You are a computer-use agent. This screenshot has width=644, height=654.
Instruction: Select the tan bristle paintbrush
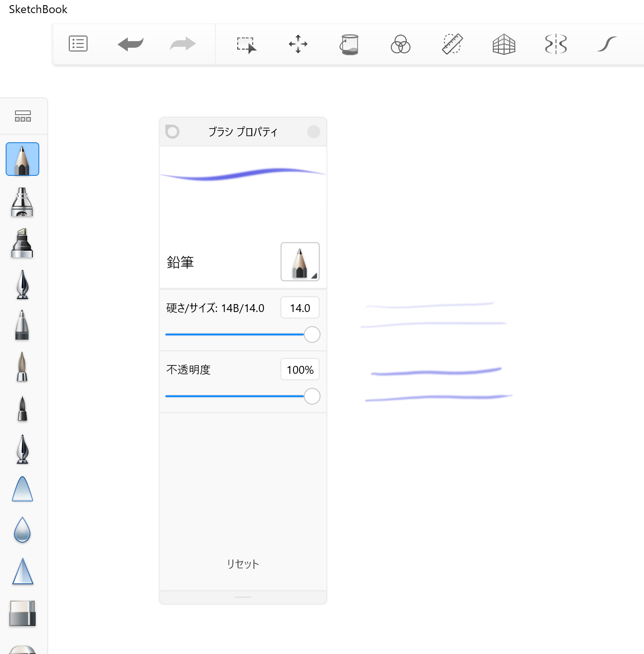(x=22, y=367)
